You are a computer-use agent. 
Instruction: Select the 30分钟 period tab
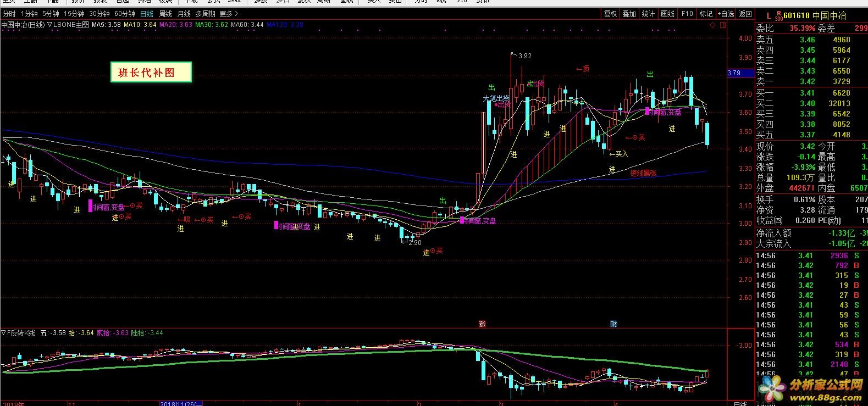(x=99, y=14)
